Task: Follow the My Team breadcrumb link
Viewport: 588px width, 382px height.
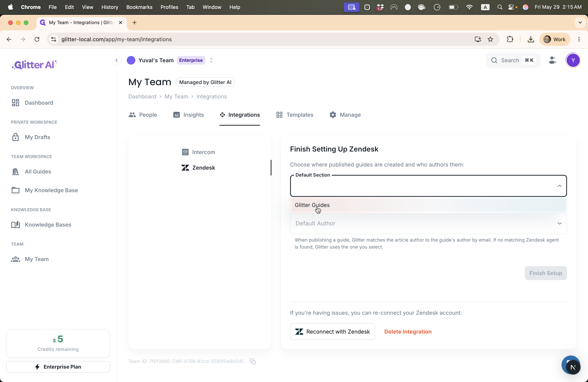Action: click(176, 97)
